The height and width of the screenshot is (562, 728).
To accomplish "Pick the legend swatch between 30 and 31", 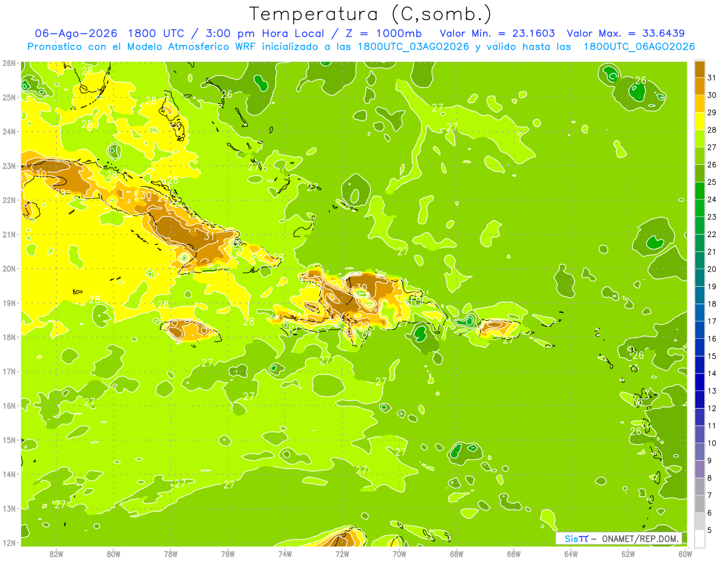I will pos(699,86).
